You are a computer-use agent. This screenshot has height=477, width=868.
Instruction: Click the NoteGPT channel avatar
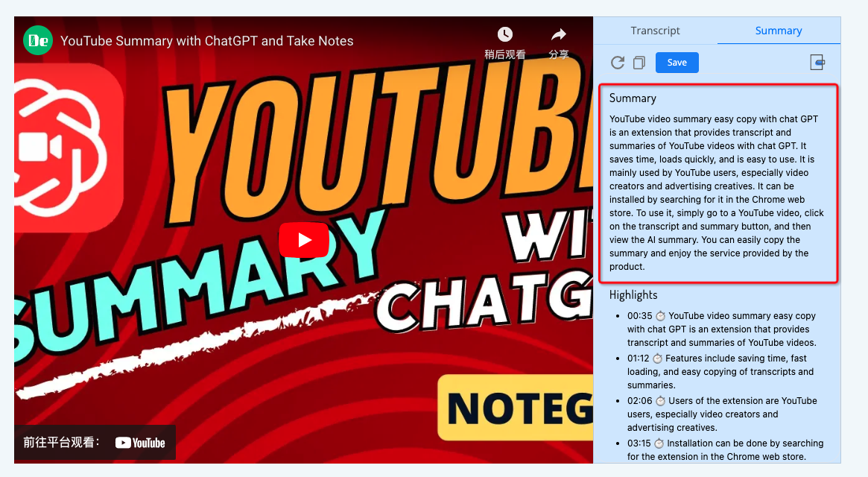click(39, 40)
